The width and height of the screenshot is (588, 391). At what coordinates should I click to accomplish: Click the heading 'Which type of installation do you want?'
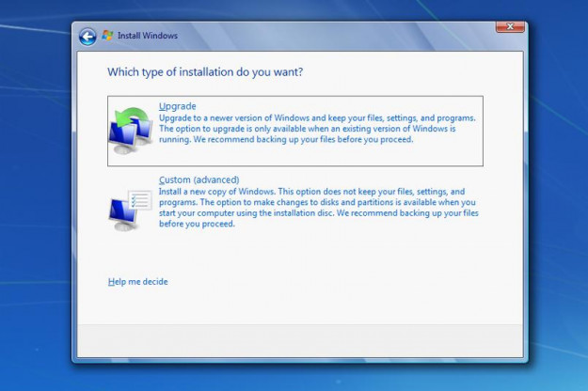(205, 72)
